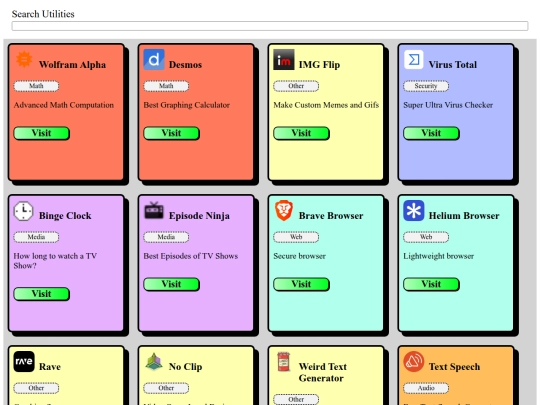
Task: Visit Wolfram Alpha
Action: (41, 133)
